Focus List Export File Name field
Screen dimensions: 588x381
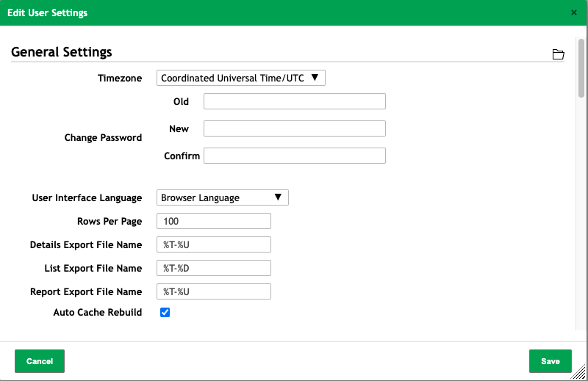[x=214, y=268]
